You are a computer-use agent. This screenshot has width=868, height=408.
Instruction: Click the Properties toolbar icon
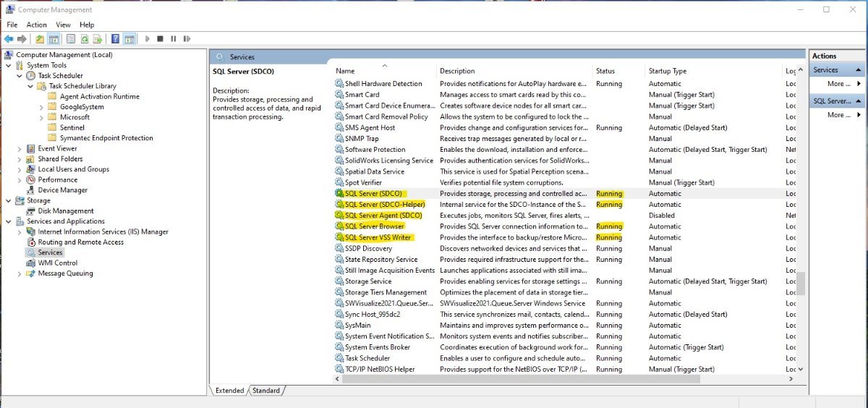[71, 38]
